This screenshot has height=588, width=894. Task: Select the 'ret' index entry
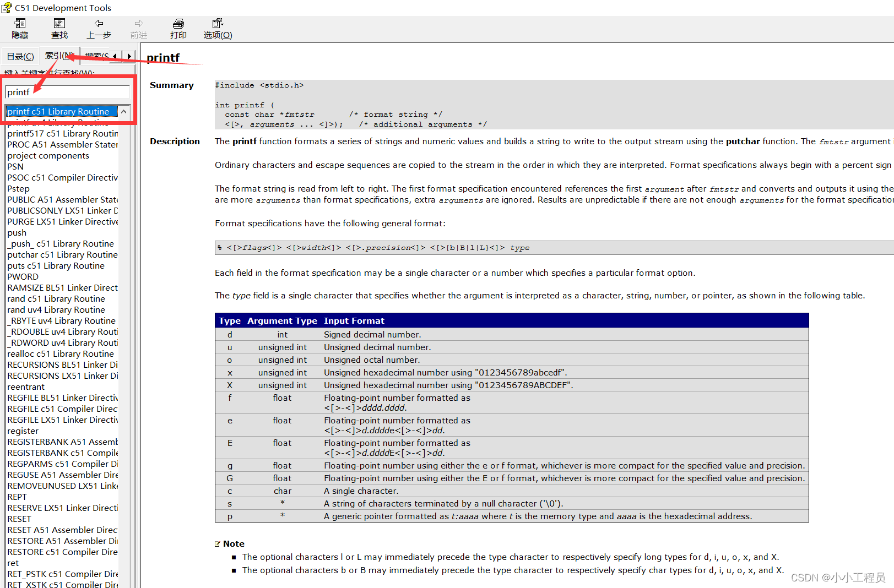[13, 563]
